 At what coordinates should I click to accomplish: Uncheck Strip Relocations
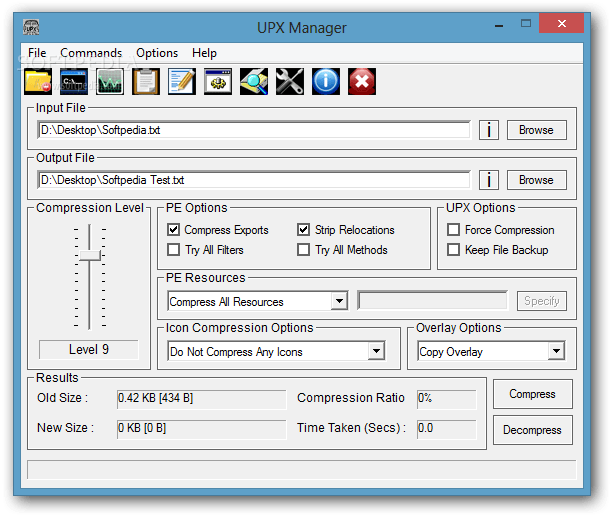[304, 230]
